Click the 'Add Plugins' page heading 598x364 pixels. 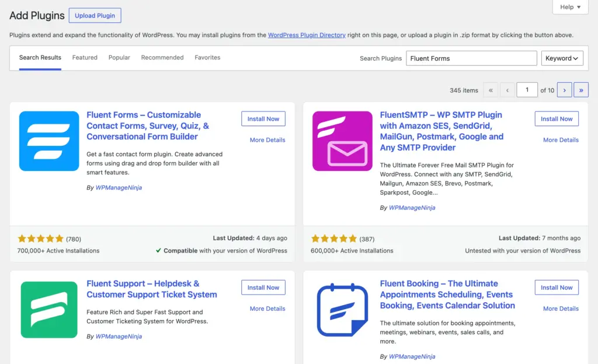[x=37, y=16]
